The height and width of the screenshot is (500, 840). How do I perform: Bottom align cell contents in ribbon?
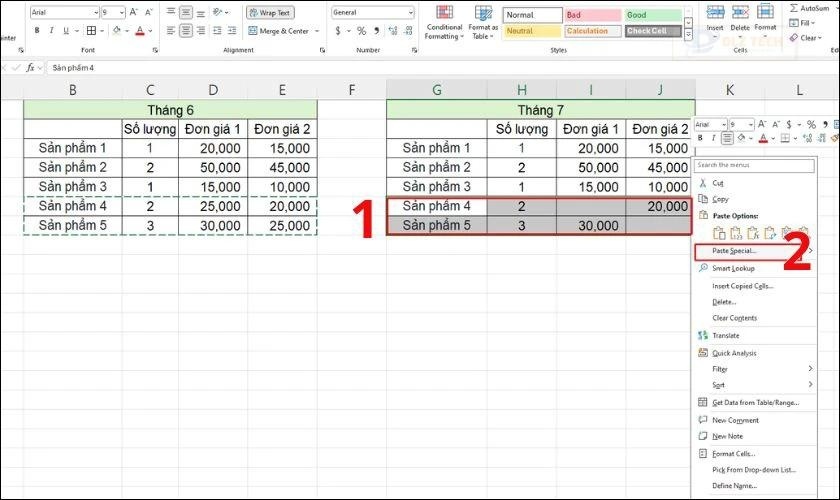pyautogui.click(x=200, y=12)
